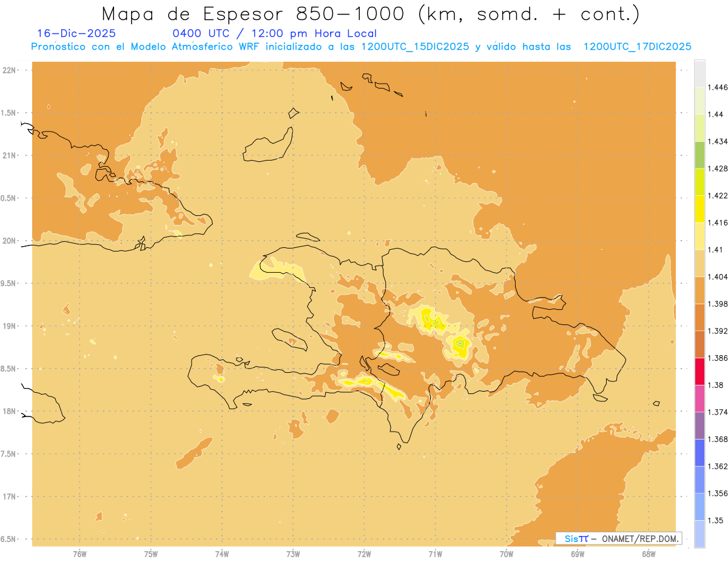The height and width of the screenshot is (562, 728).
Task: Click the latitude axis label 0.5N
Action: click(x=9, y=198)
